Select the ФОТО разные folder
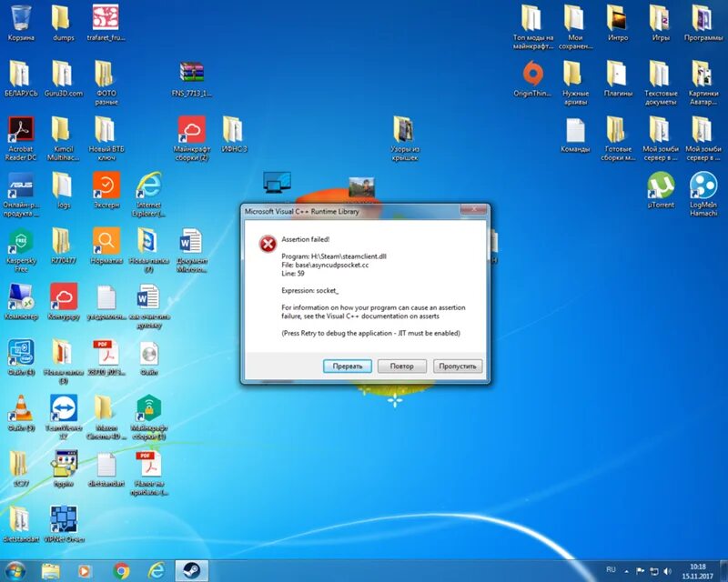This screenshot has height=582, width=728. 106,83
